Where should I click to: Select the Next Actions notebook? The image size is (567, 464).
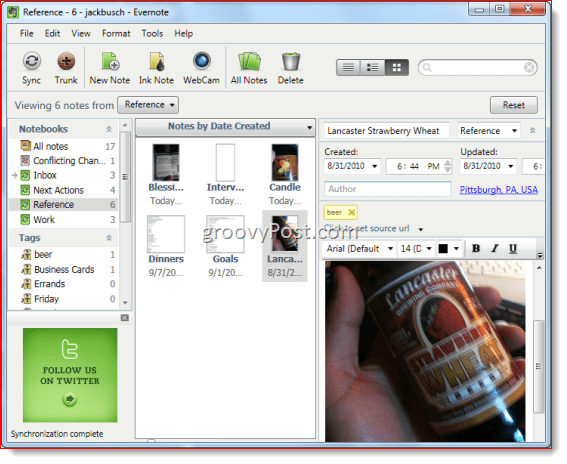(x=63, y=190)
